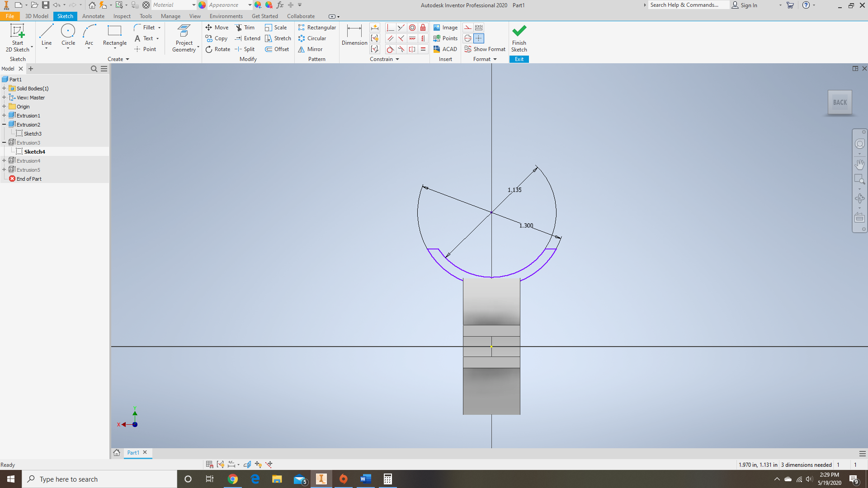Toggle Relax Mode in status bar
This screenshot has height=488, width=868.
269,465
